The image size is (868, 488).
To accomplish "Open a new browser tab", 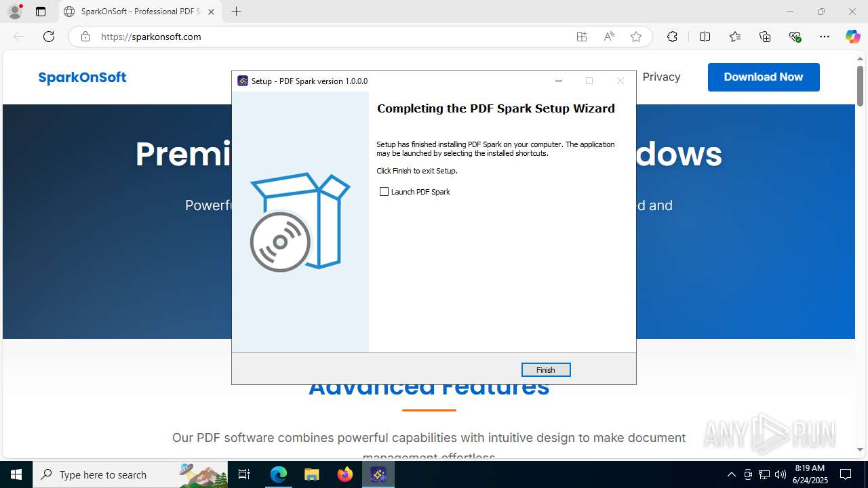I will [x=236, y=12].
